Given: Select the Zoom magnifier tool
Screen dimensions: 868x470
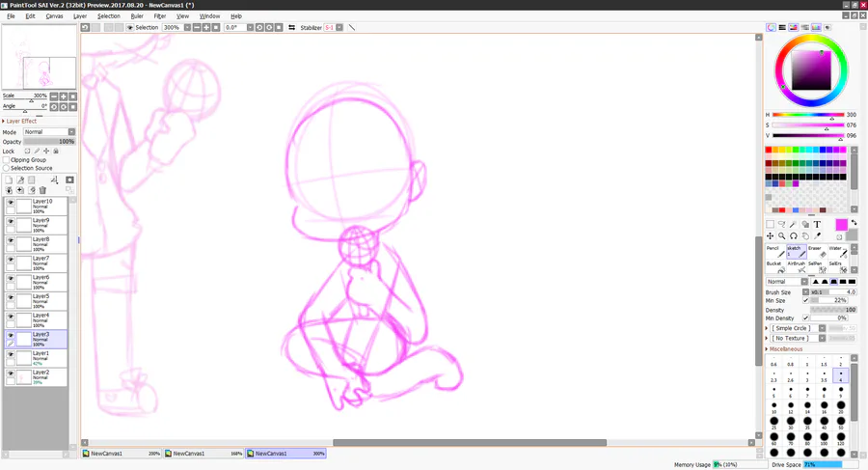Looking at the screenshot, I should tap(781, 236).
